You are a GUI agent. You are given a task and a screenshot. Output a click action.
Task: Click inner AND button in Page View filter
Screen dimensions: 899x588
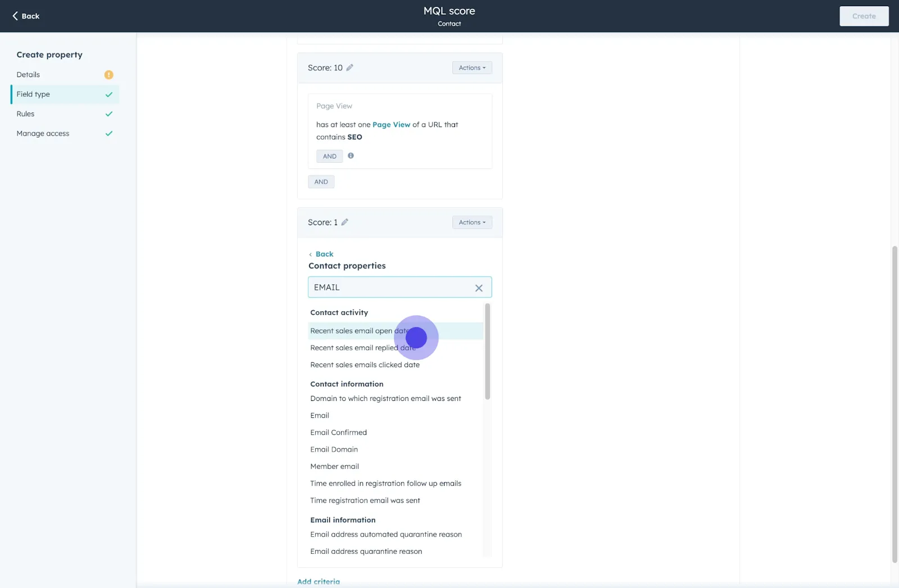[330, 156]
